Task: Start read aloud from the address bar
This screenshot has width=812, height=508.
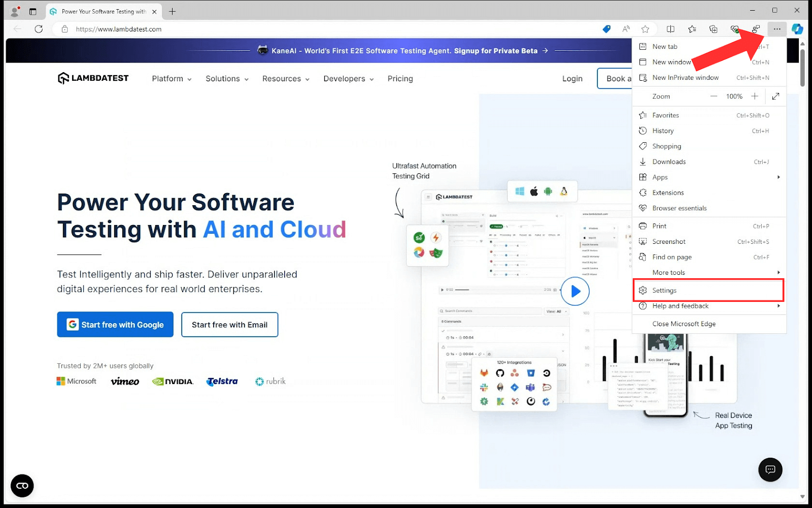Action: (626, 29)
